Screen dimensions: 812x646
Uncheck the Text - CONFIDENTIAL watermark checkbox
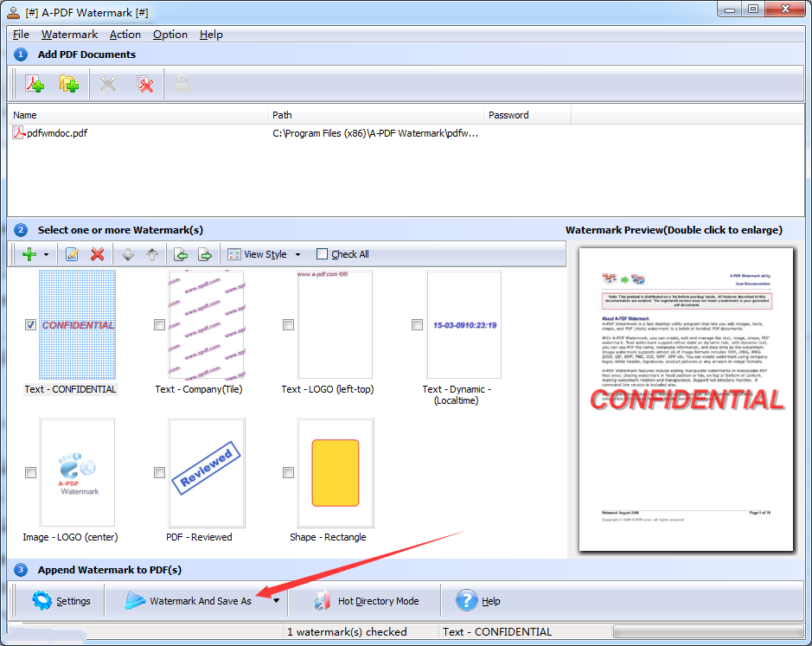(x=30, y=324)
